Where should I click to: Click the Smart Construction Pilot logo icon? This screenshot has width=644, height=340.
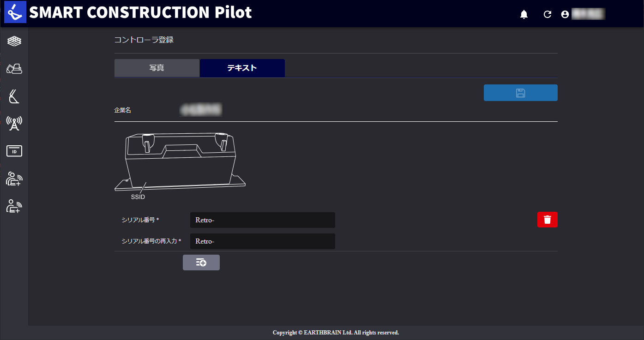tap(15, 12)
